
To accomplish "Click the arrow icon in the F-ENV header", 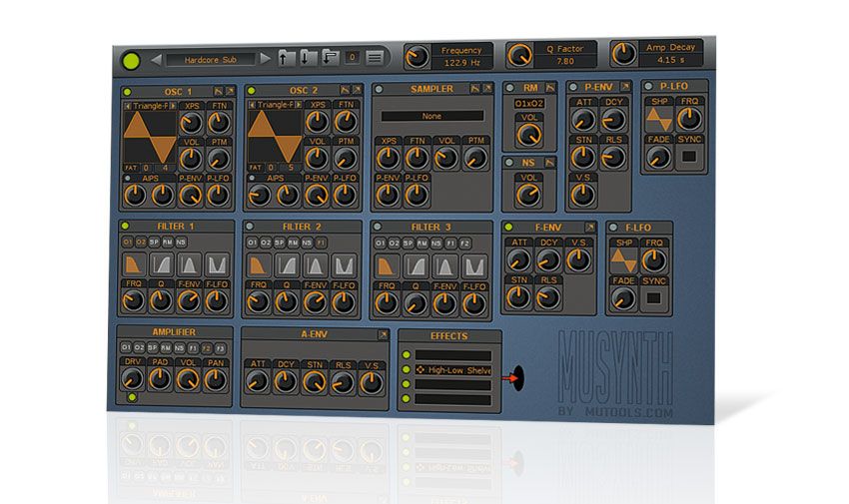I will [x=590, y=228].
